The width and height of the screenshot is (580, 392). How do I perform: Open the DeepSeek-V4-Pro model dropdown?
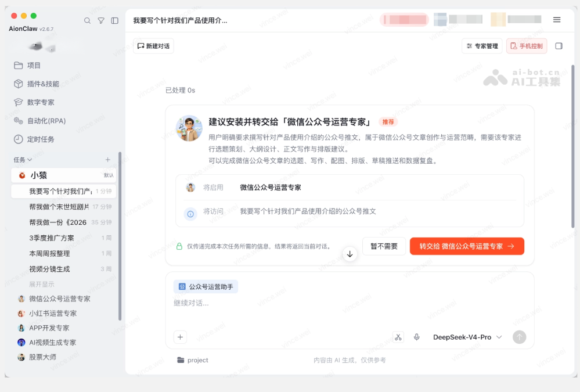tap(467, 337)
